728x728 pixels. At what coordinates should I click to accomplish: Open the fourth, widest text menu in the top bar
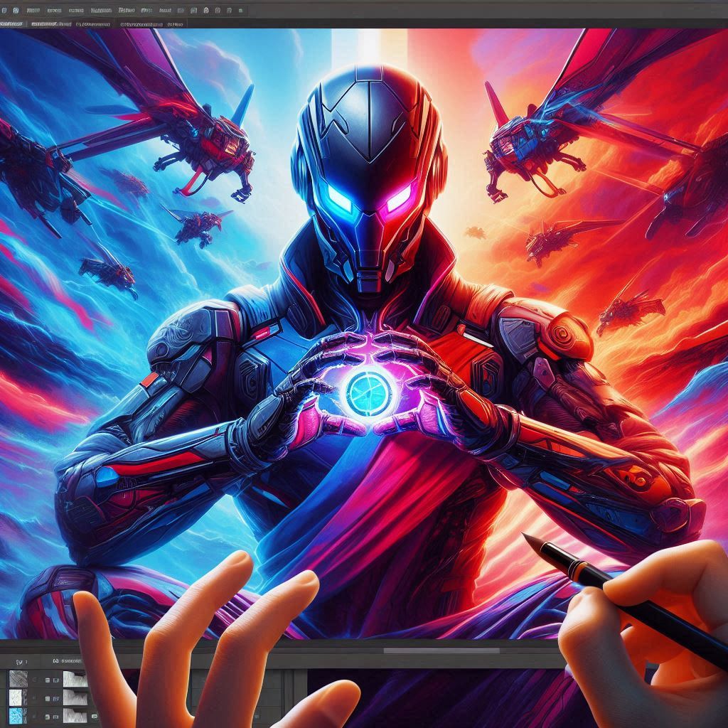point(101,11)
